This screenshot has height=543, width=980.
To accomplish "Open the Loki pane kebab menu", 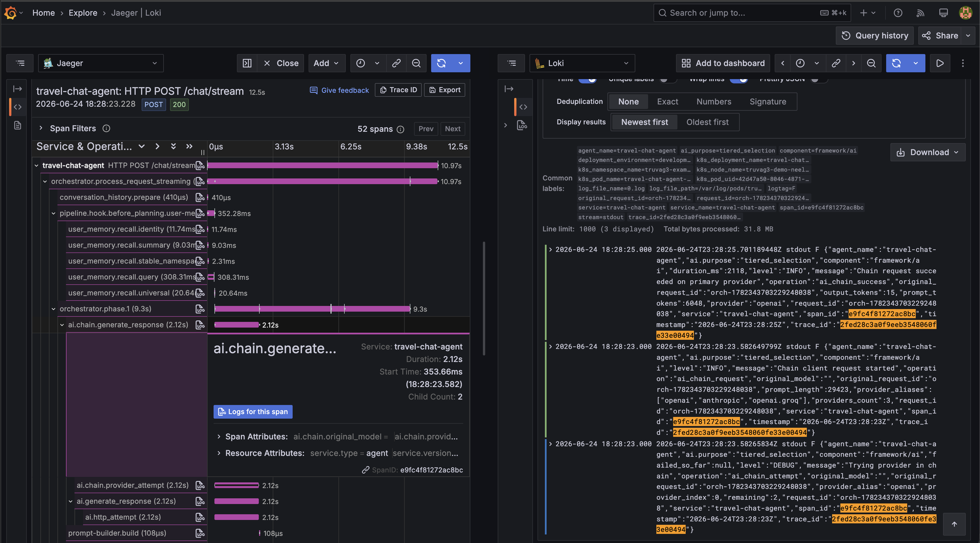I will (x=963, y=63).
